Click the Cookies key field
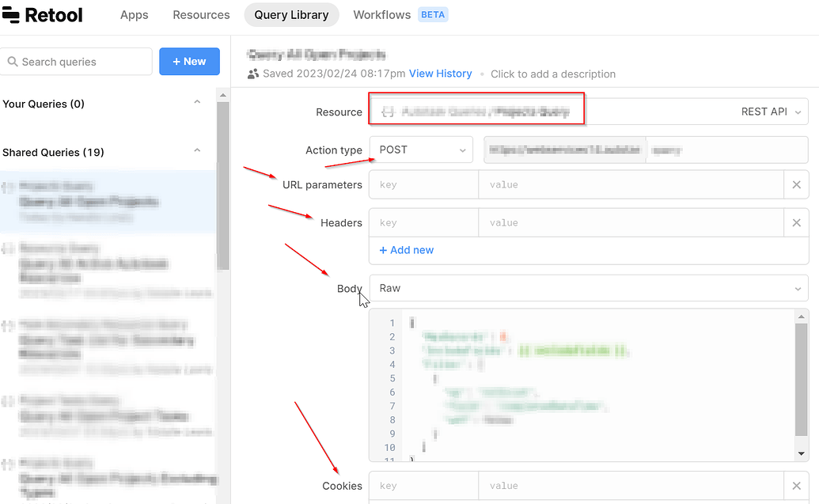 [423, 486]
